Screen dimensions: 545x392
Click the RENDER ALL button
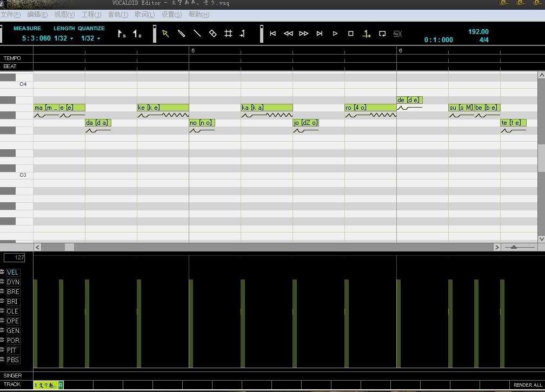[528, 385]
